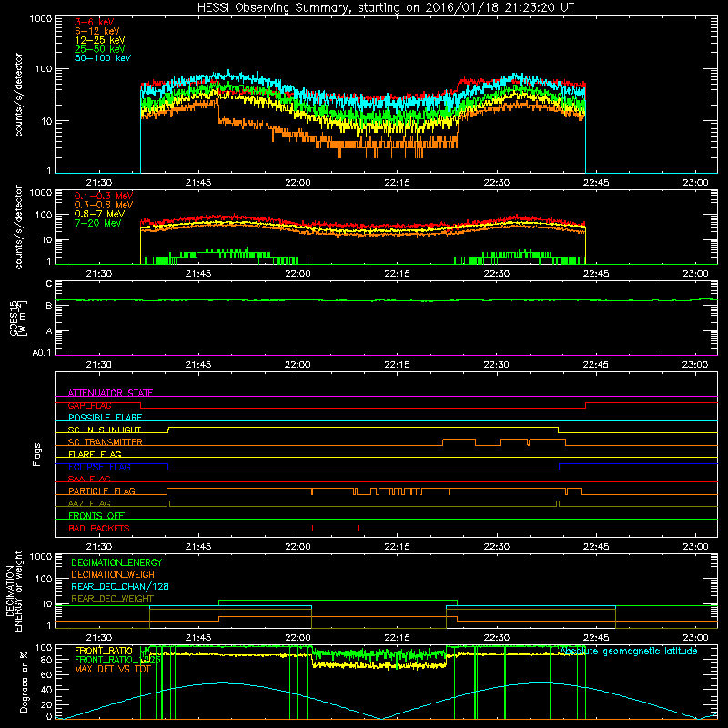The width and height of the screenshot is (728, 728).
Task: Click the A0.1 tick label on GOES panel
Action: 42,353
